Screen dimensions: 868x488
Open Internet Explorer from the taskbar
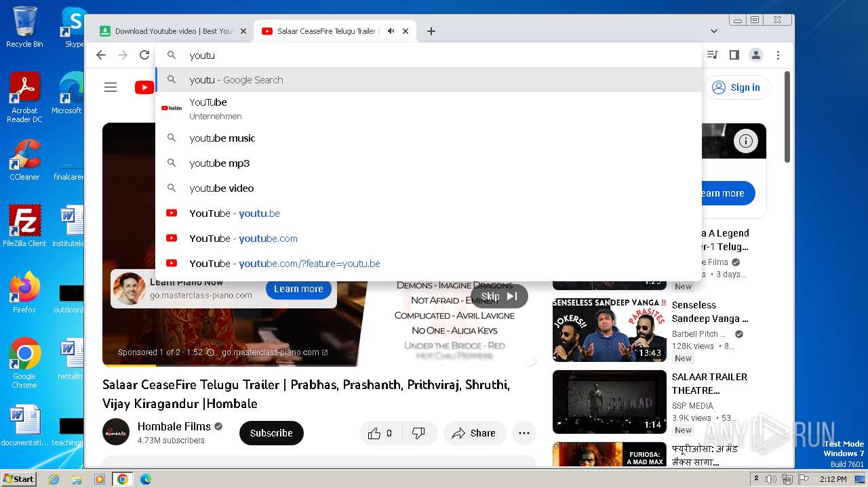[x=54, y=479]
